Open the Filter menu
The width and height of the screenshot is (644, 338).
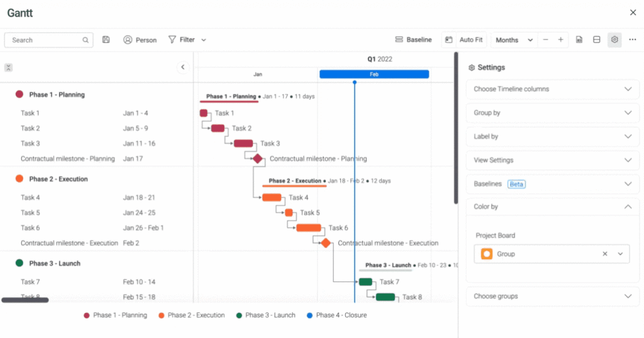(187, 40)
